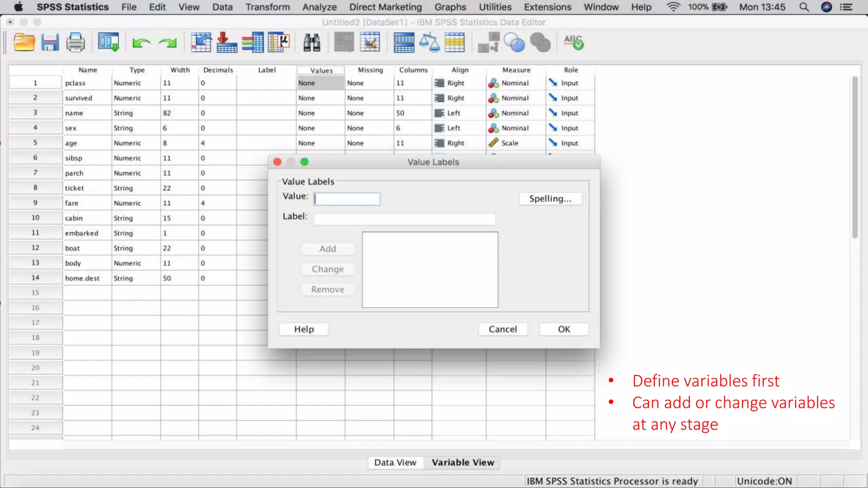Screen dimensions: 868x488
Task: Click the Spell Check ABC icon
Action: click(573, 43)
